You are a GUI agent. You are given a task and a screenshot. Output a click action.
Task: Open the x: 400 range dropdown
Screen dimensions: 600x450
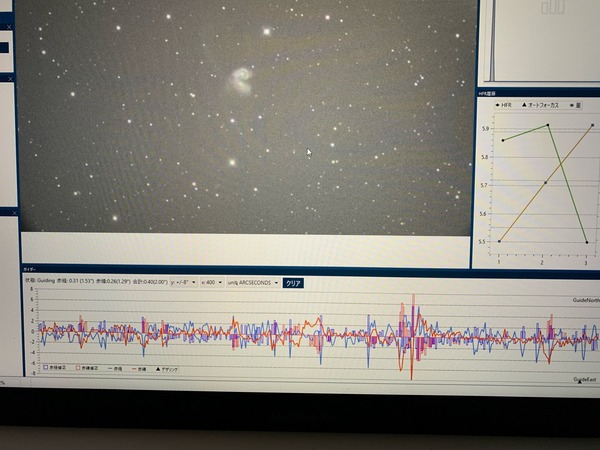212,282
